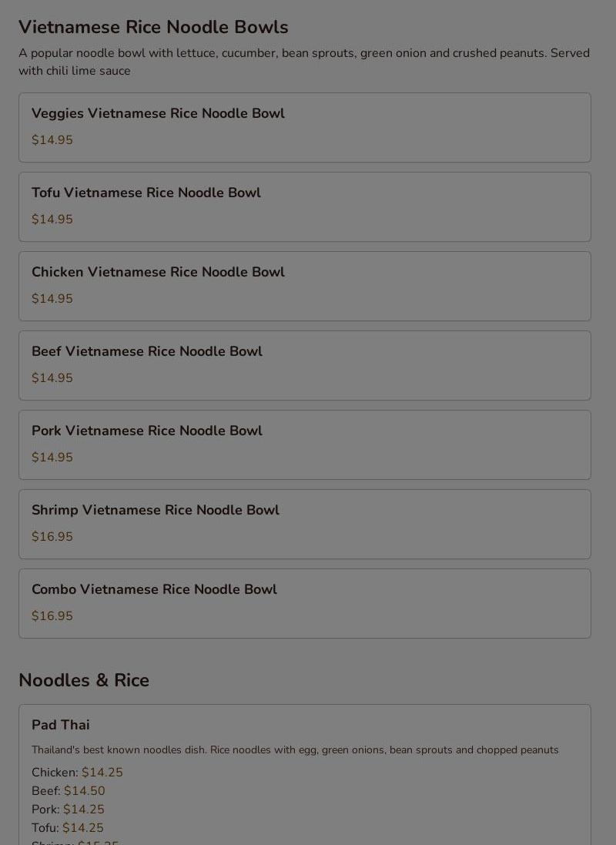
Task: Choose Chicken Vietnamese Rice Noodle Bowl
Action: [x=158, y=272]
